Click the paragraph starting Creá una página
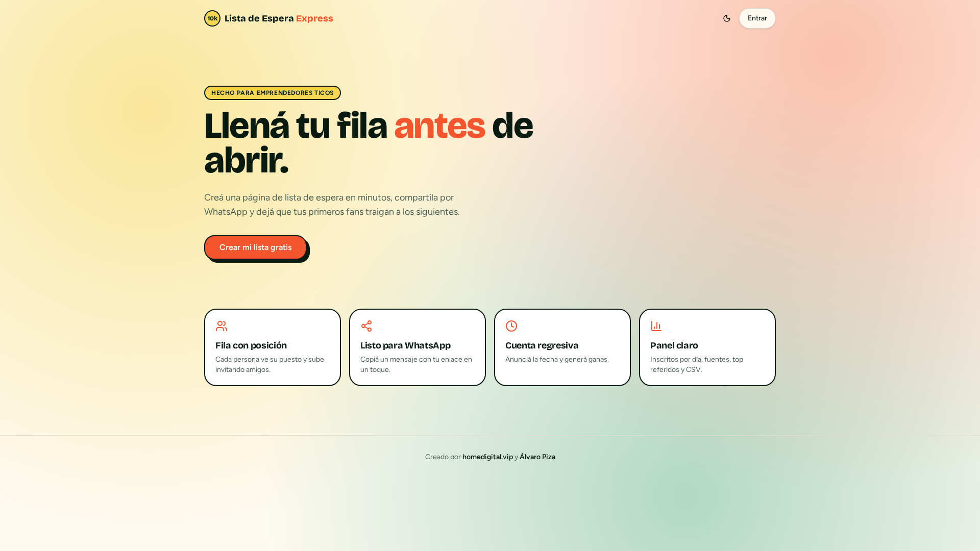Image resolution: width=980 pixels, height=551 pixels. pyautogui.click(x=332, y=205)
